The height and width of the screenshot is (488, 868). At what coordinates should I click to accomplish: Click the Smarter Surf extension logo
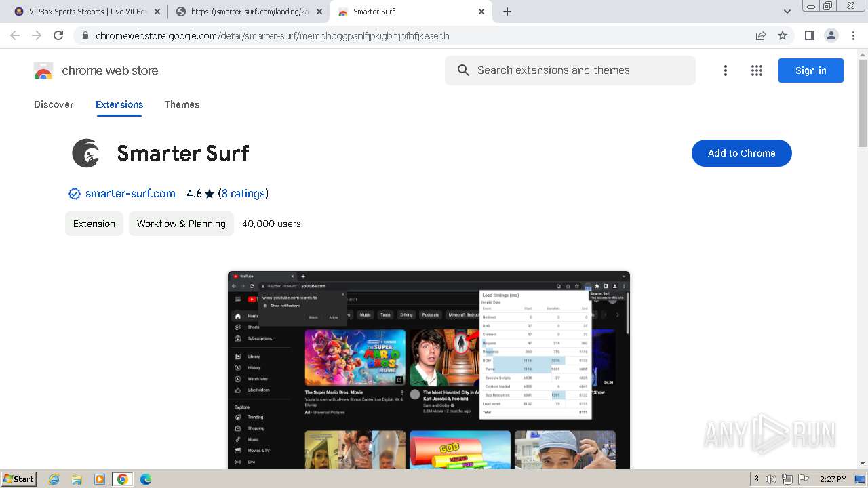click(x=86, y=153)
